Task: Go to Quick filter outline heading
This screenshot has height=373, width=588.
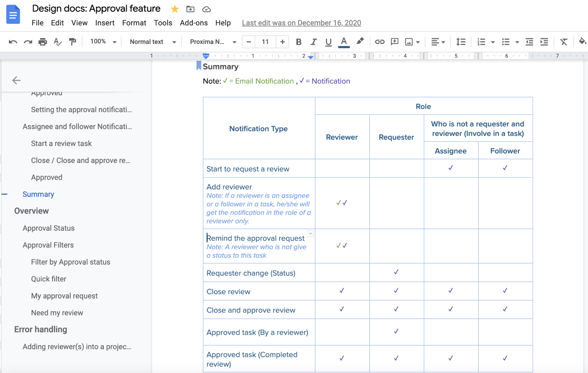Action: (49, 279)
